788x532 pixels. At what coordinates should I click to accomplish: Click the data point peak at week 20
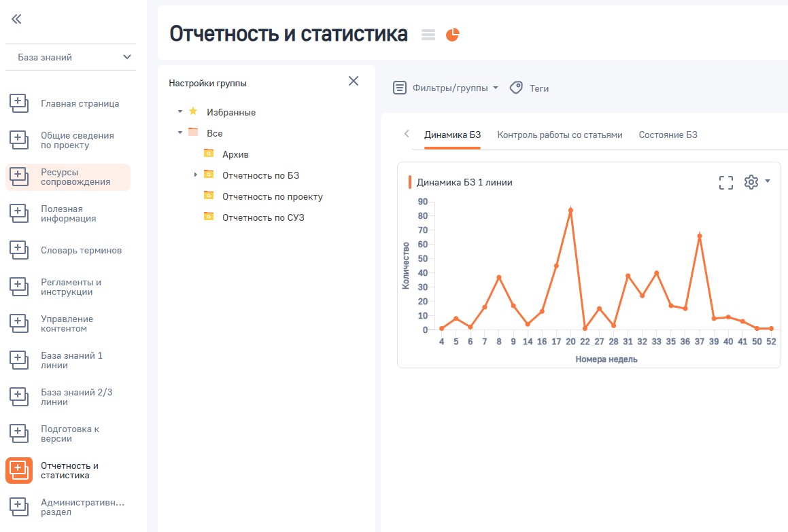tap(571, 211)
